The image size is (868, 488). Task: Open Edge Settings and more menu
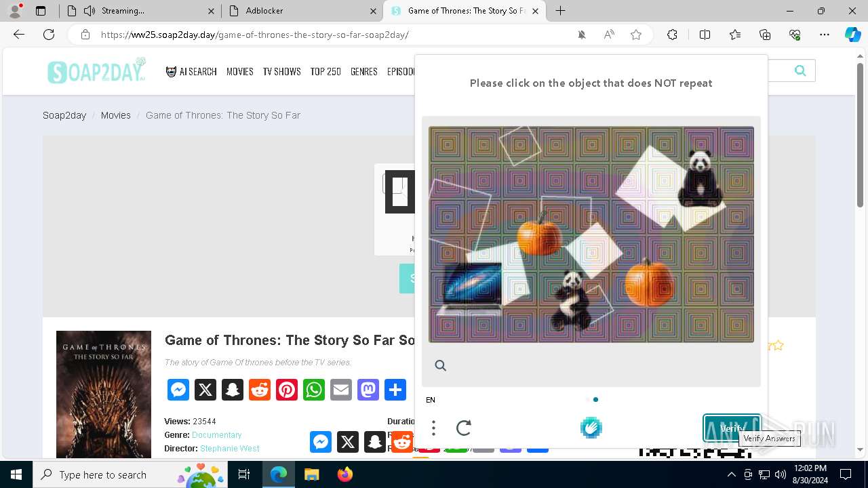coord(825,35)
